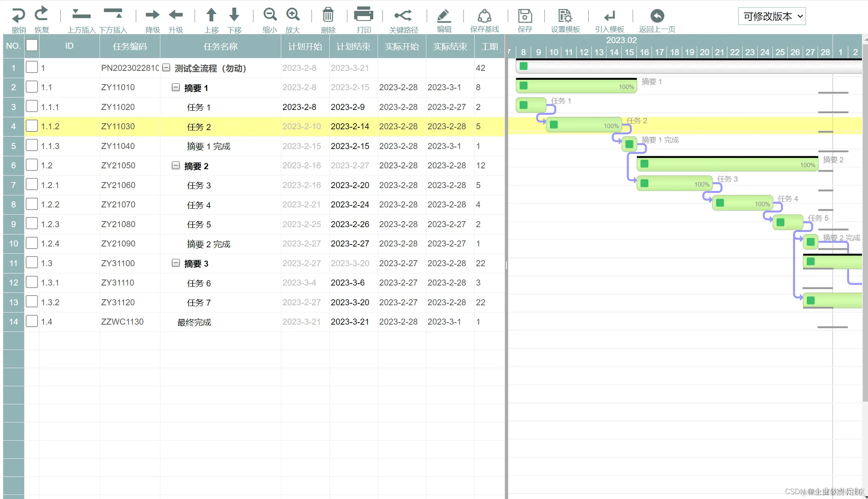Viewport: 868px width, 499px height.
Task: Collapse the 摘要 2 group
Action: pyautogui.click(x=176, y=165)
